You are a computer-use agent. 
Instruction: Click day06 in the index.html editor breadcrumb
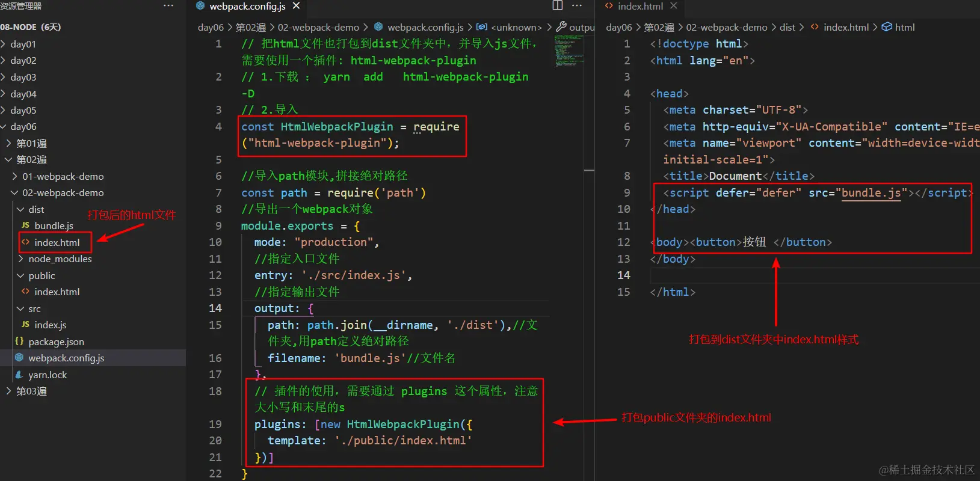(619, 27)
